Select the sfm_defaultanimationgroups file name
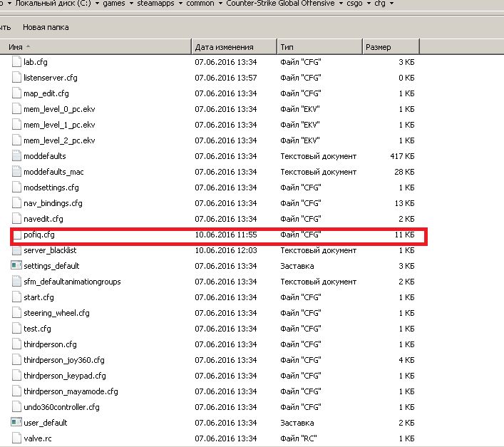The width and height of the screenshot is (504, 447). 72,282
